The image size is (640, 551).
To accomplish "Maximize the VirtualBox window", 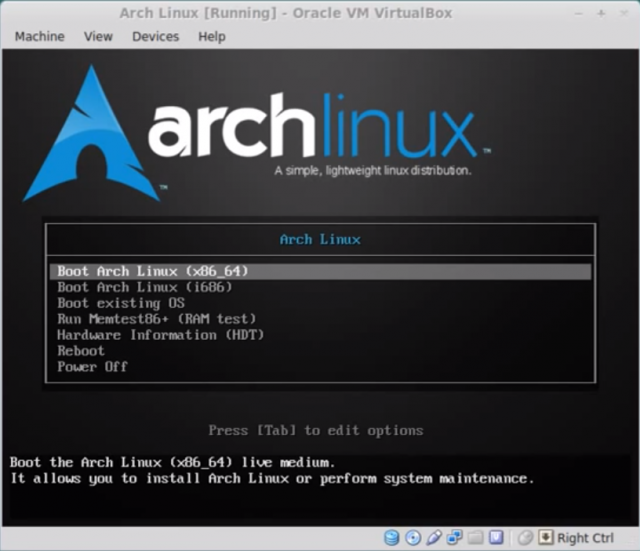I will [x=601, y=13].
